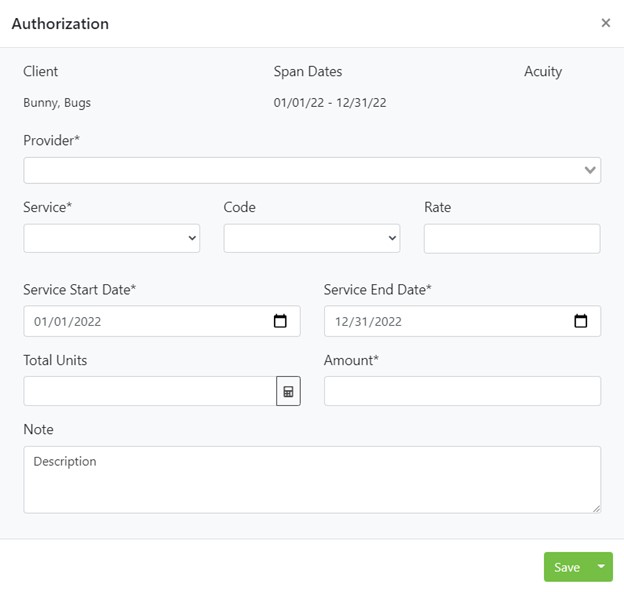Click the calculator icon beside Total Units
Viewport: 624px width, 592px height.
288,391
